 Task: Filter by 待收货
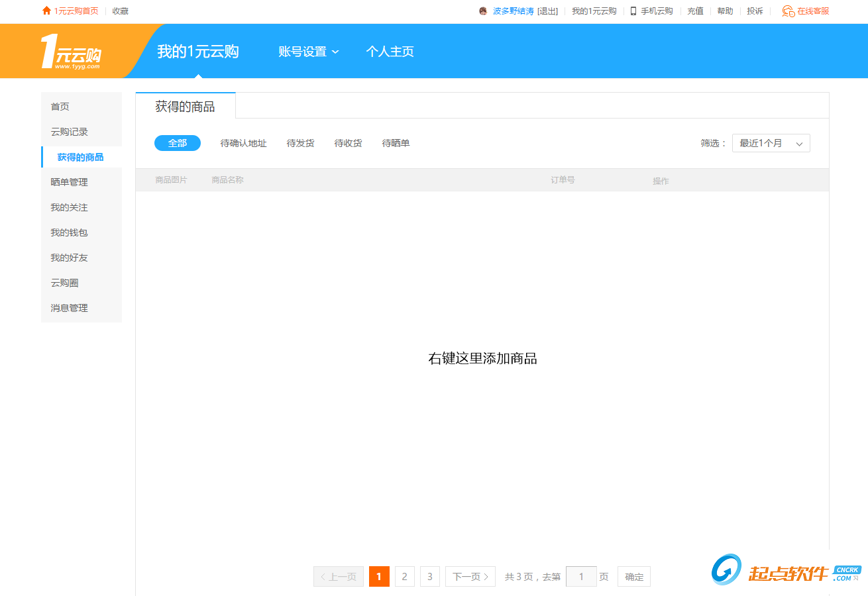click(349, 143)
